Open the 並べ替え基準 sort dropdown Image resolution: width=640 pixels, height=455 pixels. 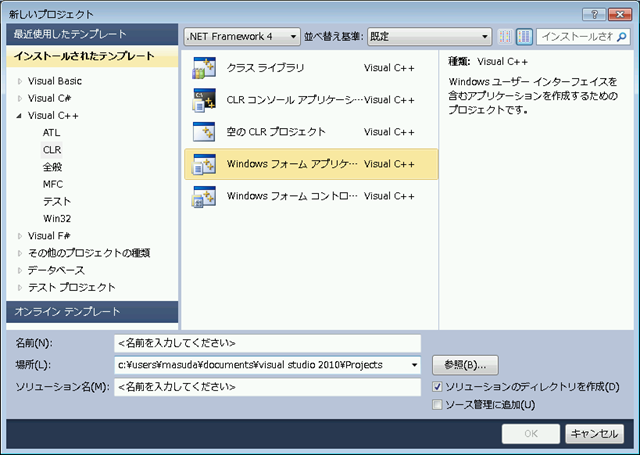coord(429,37)
